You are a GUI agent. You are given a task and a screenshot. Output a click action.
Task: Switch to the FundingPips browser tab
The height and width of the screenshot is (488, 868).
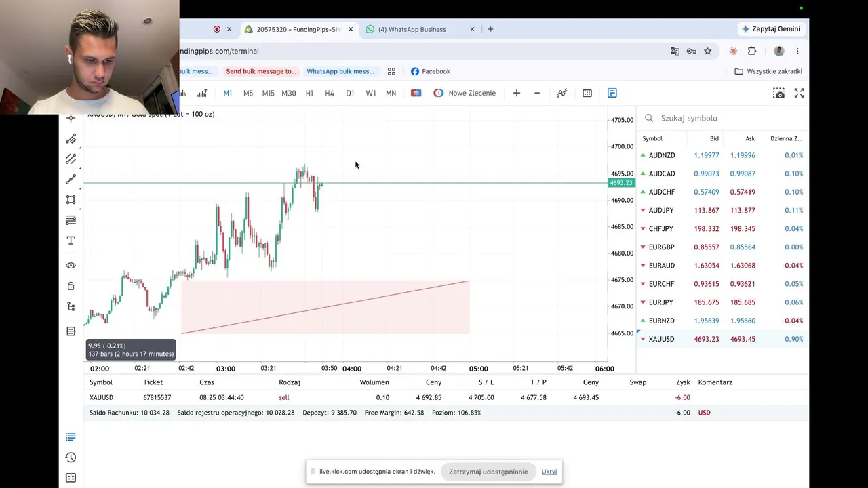coord(299,29)
